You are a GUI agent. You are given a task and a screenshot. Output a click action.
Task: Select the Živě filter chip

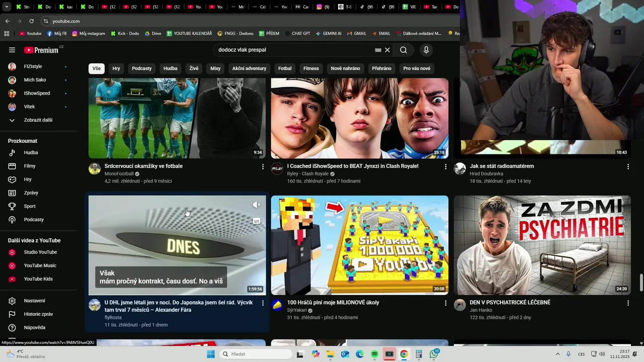[x=194, y=68]
